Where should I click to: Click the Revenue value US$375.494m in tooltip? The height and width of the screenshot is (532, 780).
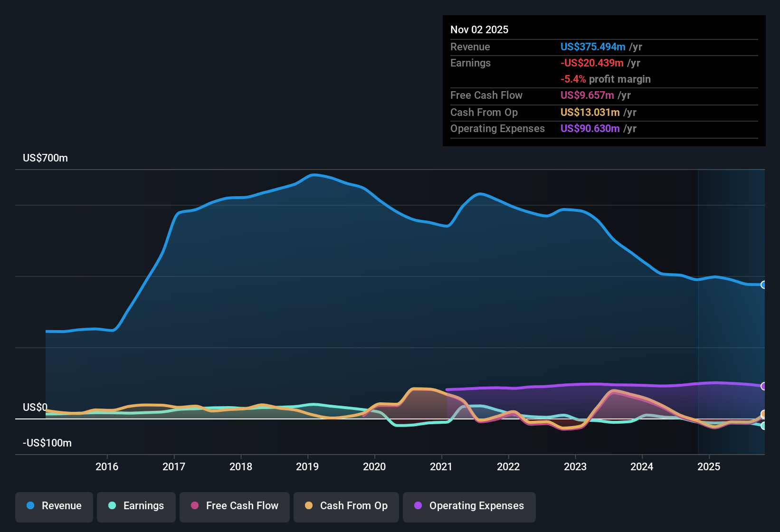point(593,47)
